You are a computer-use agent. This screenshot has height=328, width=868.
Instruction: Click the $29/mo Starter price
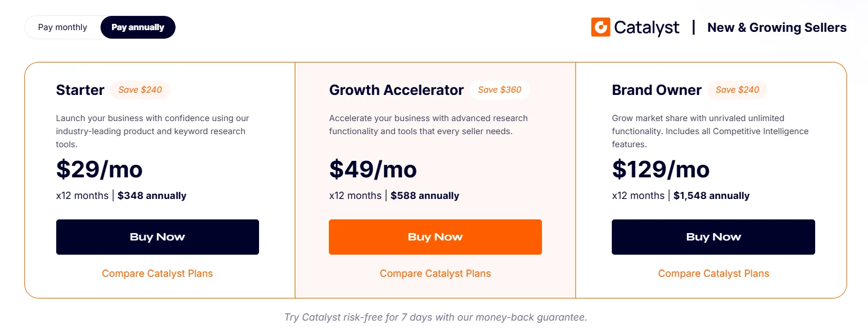click(99, 169)
